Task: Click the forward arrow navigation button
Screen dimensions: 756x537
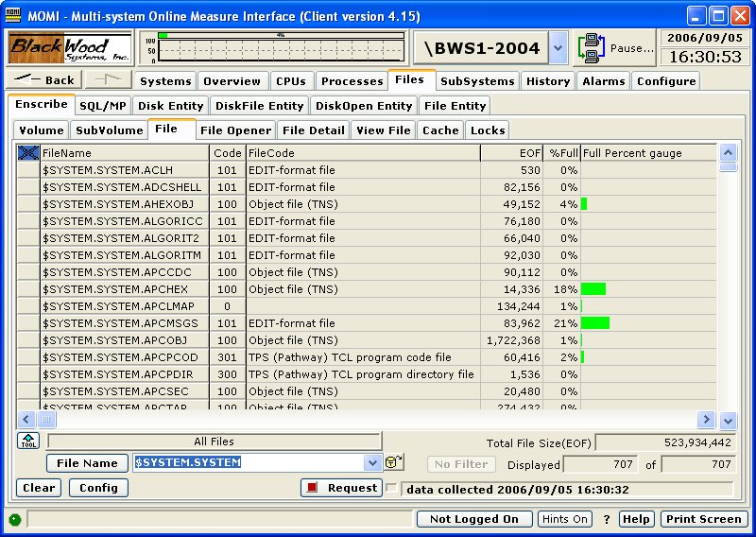Action: (x=109, y=80)
